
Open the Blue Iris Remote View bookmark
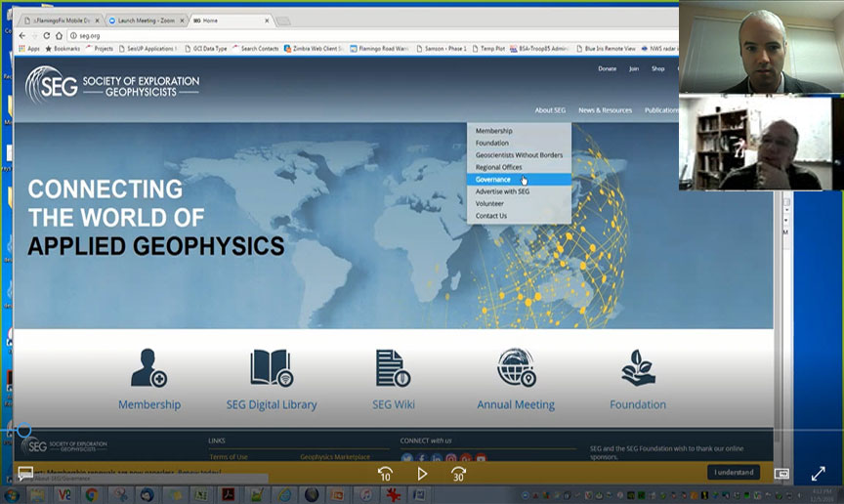pos(606,49)
